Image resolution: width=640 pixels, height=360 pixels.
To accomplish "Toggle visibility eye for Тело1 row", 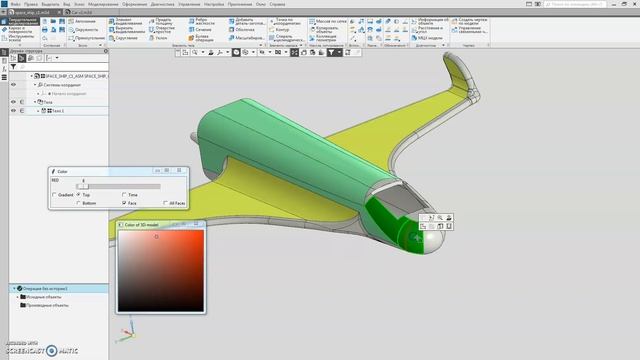I will pyautogui.click(x=13, y=111).
